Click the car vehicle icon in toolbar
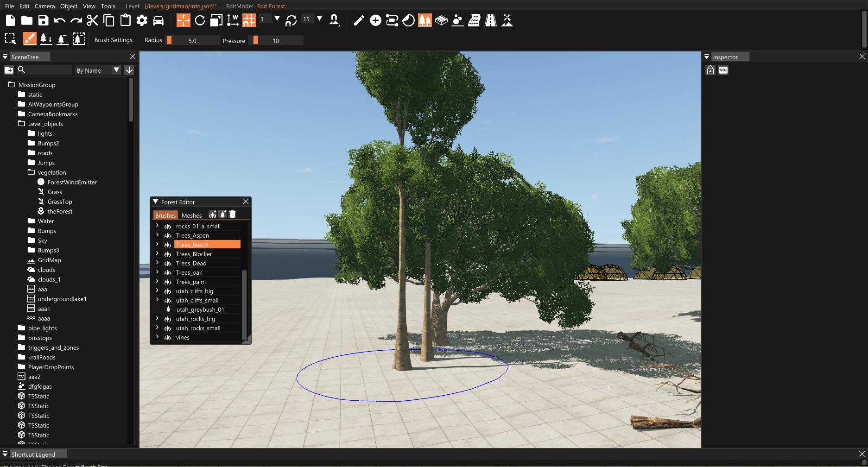The image size is (868, 467). click(x=158, y=20)
